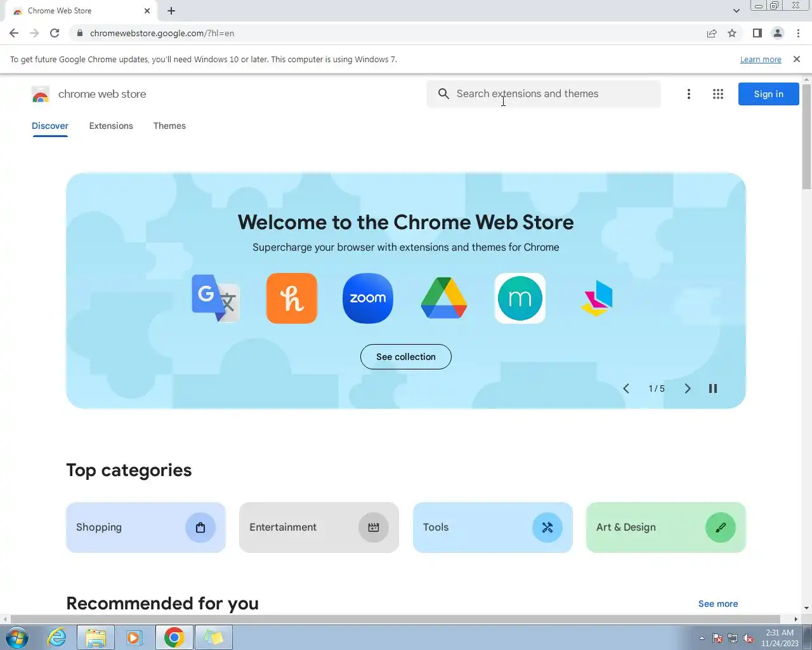
Task: Open Windows Explorer from taskbar
Action: tap(96, 637)
